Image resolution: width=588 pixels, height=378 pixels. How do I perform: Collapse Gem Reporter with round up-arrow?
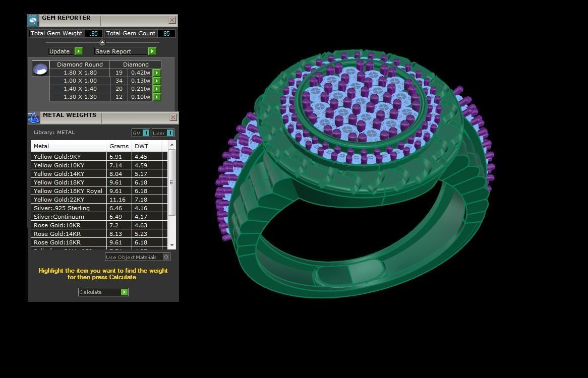[102, 42]
